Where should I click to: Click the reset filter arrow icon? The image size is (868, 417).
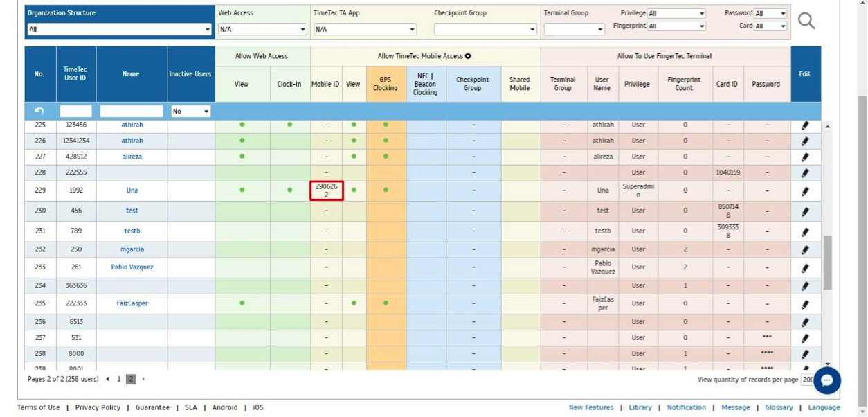coord(39,111)
